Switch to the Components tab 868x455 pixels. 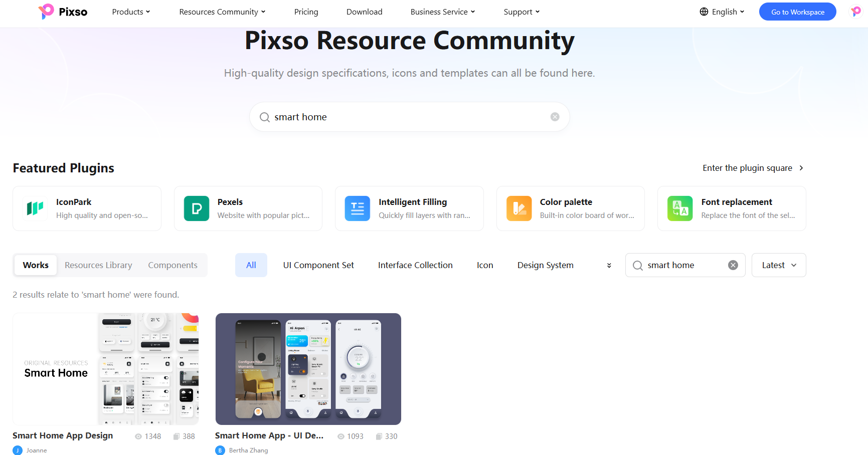click(172, 265)
